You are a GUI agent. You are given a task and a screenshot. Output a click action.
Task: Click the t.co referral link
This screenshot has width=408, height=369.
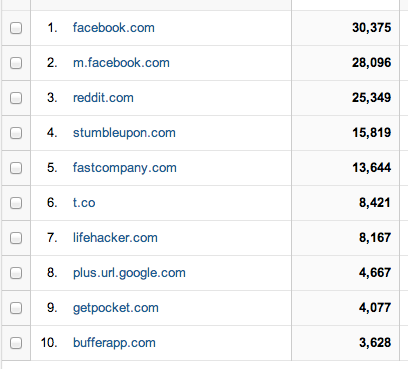(x=84, y=203)
